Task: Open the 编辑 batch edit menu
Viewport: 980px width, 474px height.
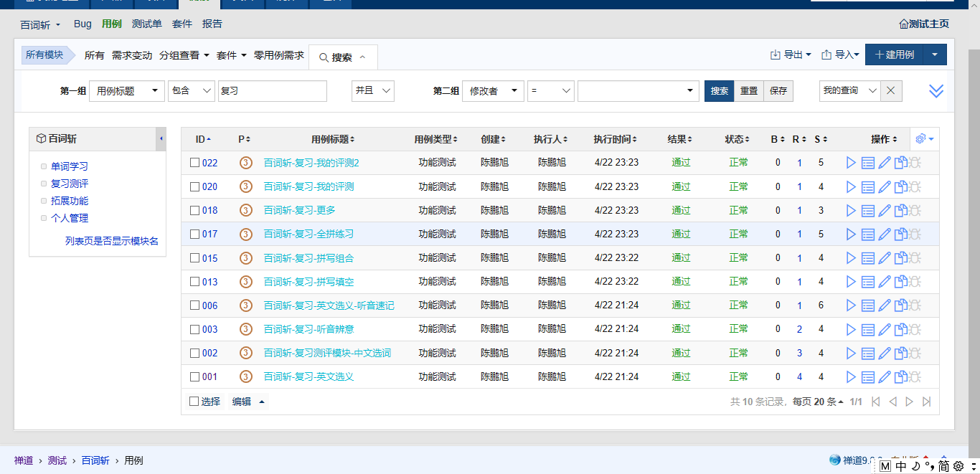Action: pos(248,402)
